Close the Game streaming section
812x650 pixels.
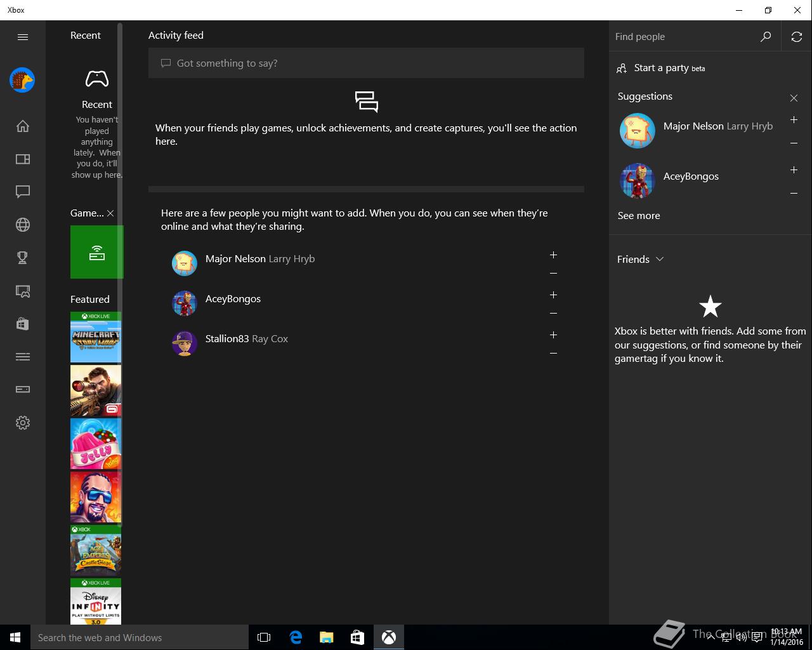pos(110,213)
